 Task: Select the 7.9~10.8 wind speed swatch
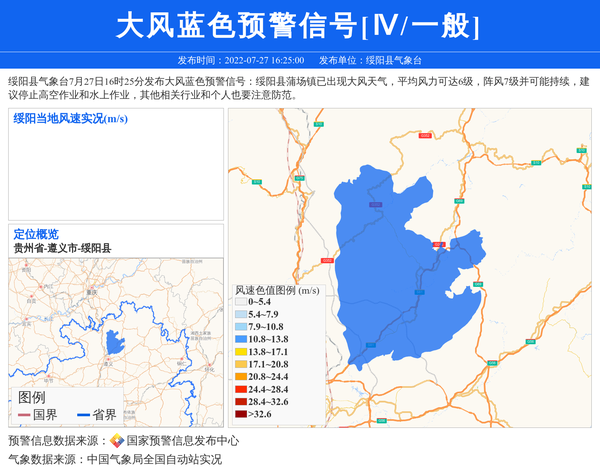click(240, 327)
